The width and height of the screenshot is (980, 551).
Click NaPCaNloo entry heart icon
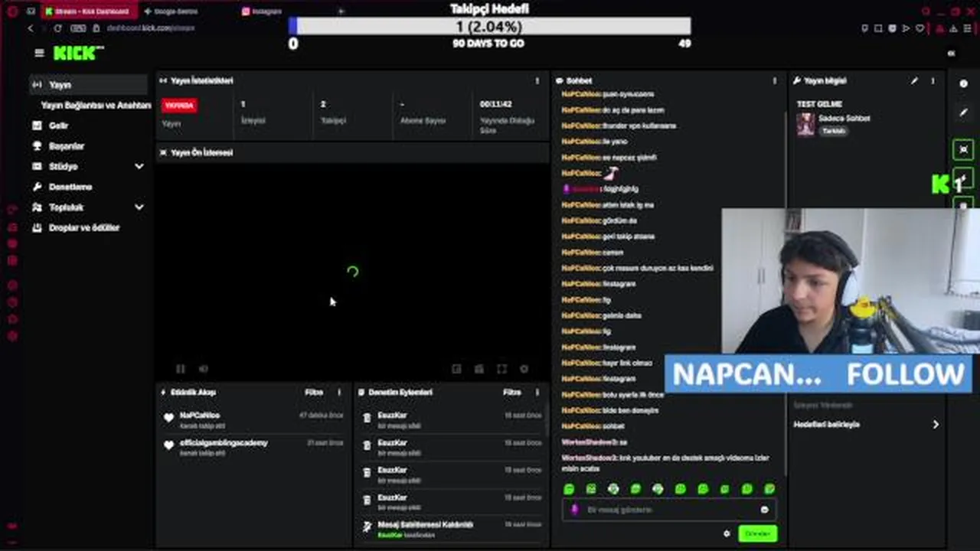coord(169,418)
